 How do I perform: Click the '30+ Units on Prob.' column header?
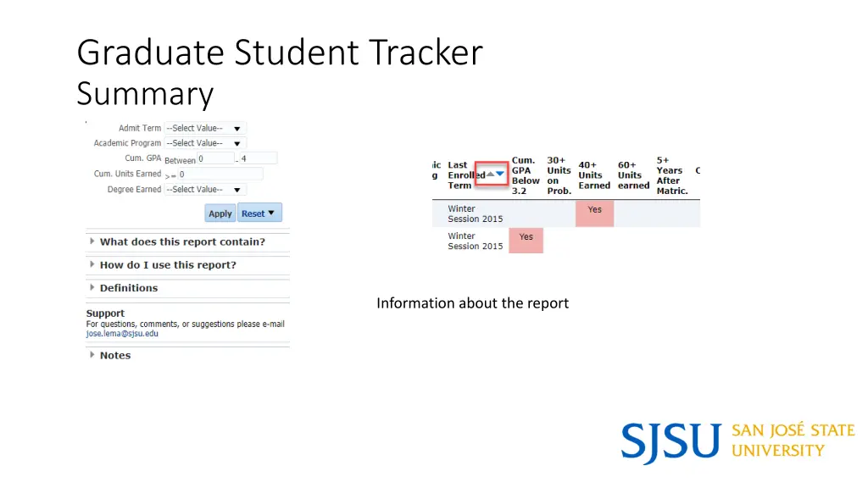click(559, 175)
